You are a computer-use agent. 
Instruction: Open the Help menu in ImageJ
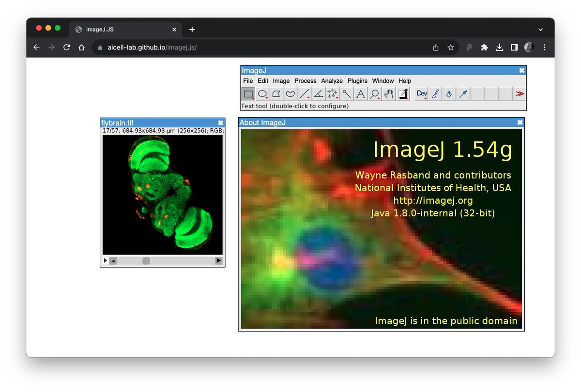click(x=405, y=81)
